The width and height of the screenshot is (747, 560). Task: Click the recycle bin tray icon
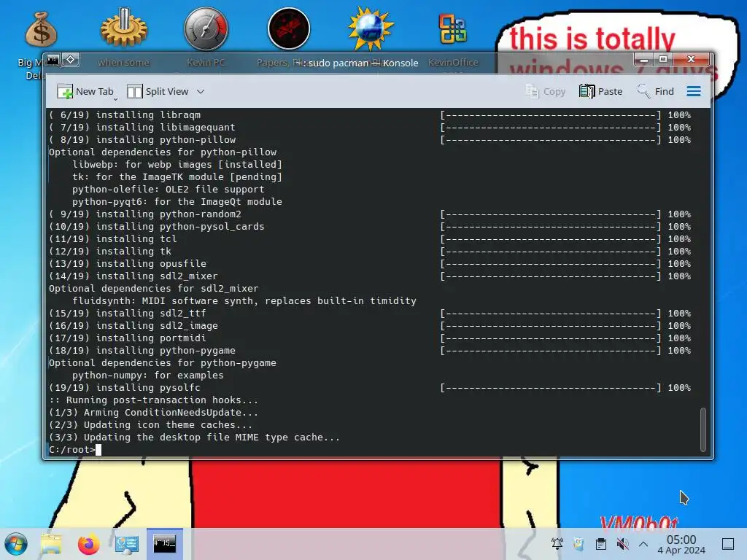click(578, 544)
